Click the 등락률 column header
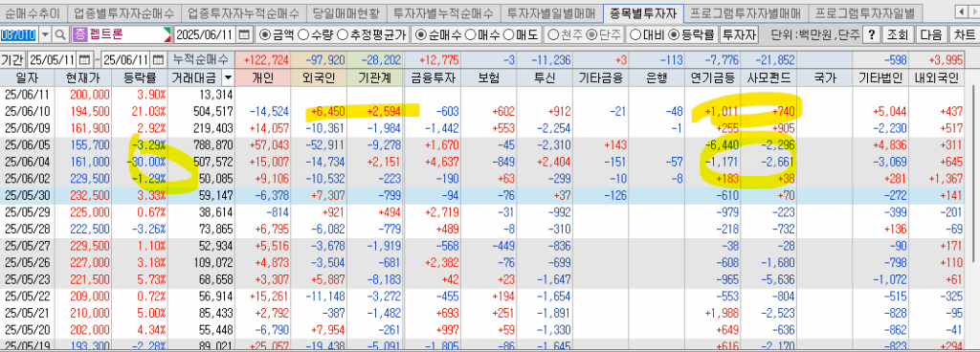The image size is (980, 352). point(141,78)
